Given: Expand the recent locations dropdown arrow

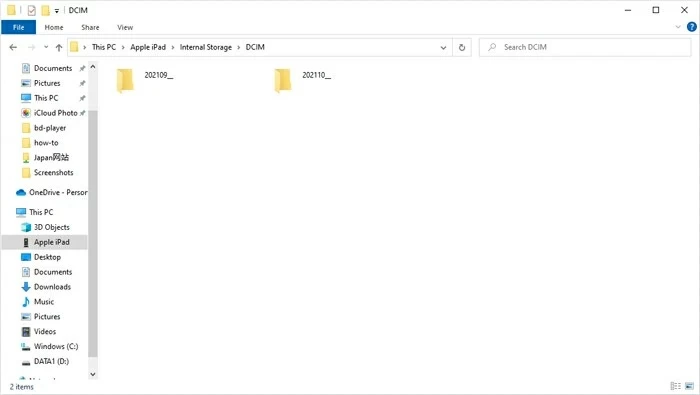Looking at the screenshot, I should (46, 47).
